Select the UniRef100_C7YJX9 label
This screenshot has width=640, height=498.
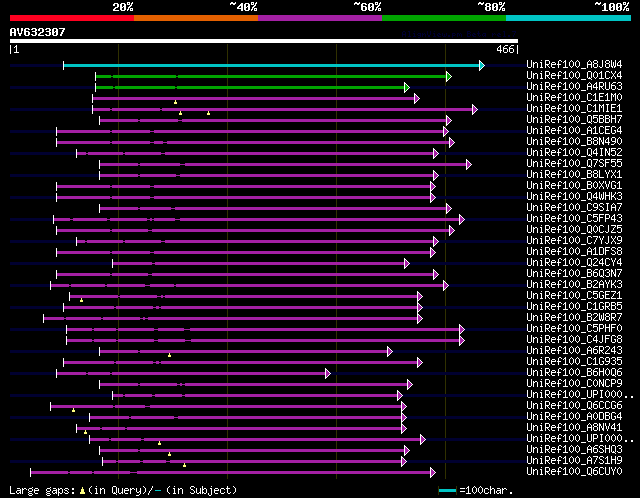(x=574, y=241)
